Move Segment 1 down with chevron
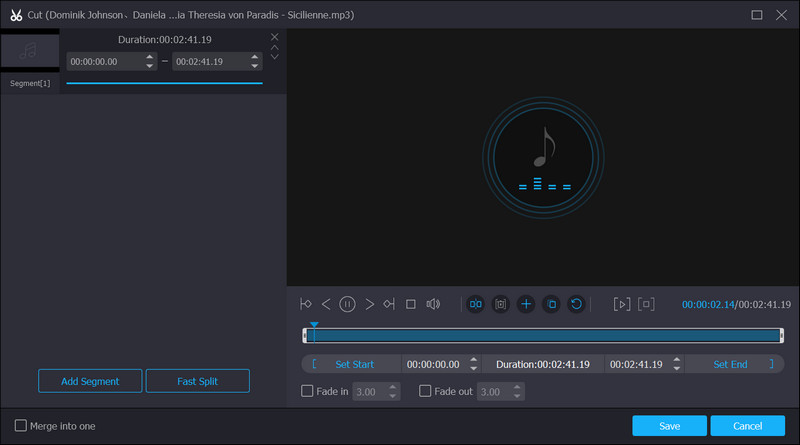Image resolution: width=800 pixels, height=445 pixels. 275,57
